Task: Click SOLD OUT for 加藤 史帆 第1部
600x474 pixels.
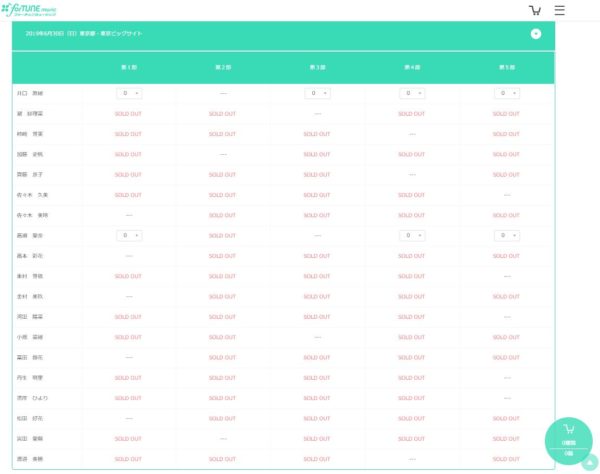Action: tap(128, 155)
